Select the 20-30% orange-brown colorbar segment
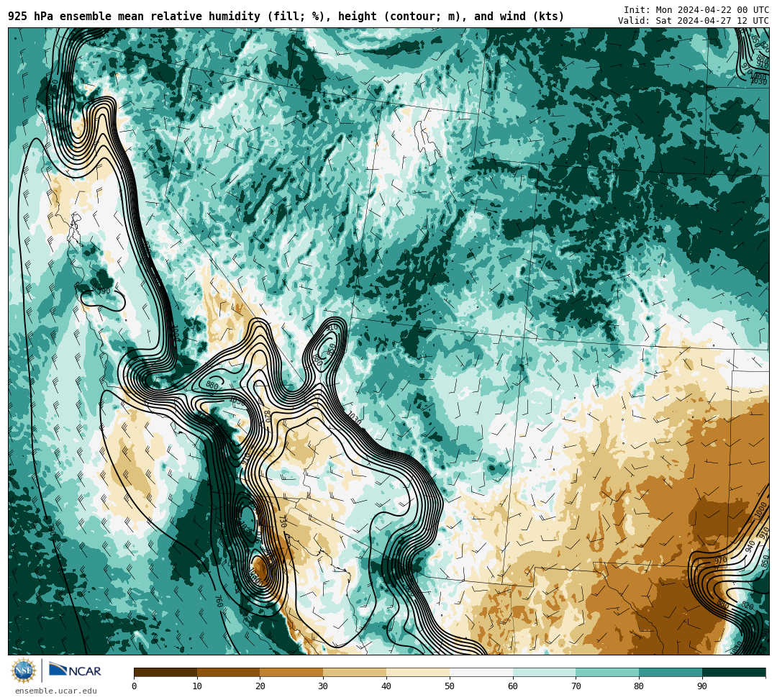The image size is (777, 700). [292, 672]
